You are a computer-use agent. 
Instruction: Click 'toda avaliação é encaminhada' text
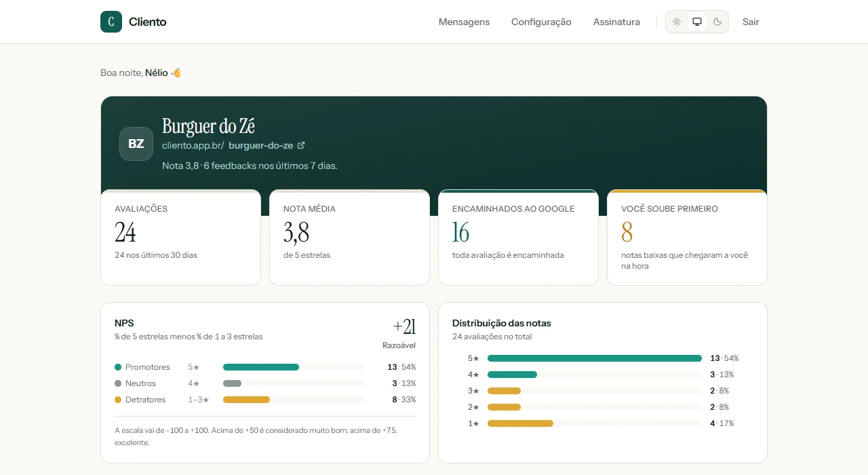(508, 255)
